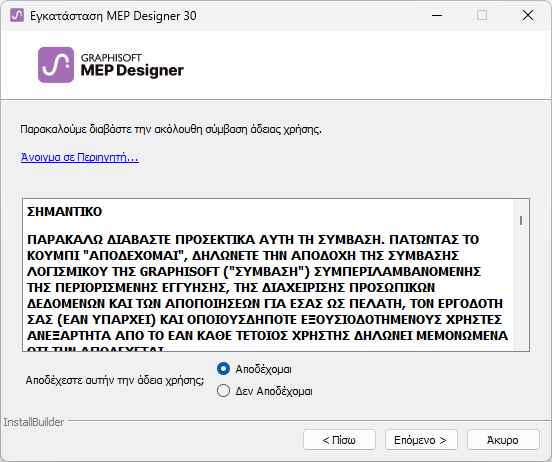Image resolution: width=552 pixels, height=462 pixels.
Task: Click the InstallBuilder label
Action: coord(34,422)
